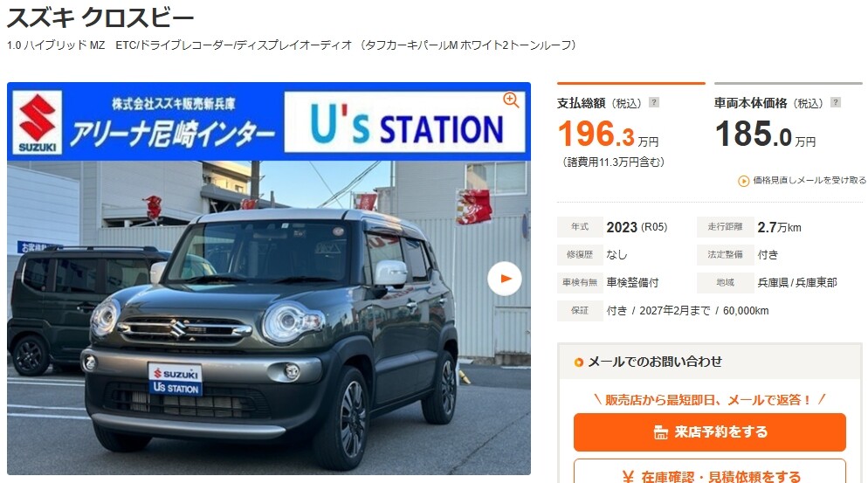Click the 在庫確認・見積依頼をする button
The width and height of the screenshot is (868, 483).
coord(710,472)
